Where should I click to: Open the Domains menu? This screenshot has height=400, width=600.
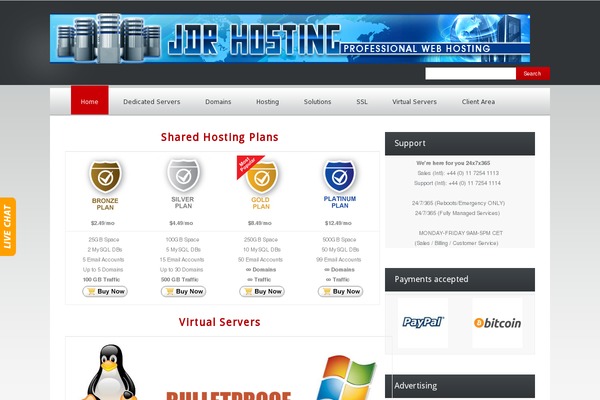218,102
